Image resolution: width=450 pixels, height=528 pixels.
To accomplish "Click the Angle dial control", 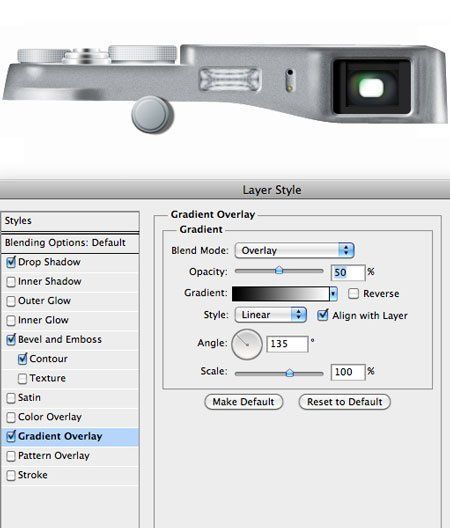I will click(x=247, y=344).
